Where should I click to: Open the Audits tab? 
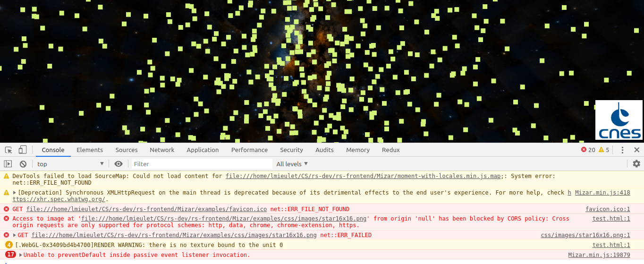tap(324, 150)
